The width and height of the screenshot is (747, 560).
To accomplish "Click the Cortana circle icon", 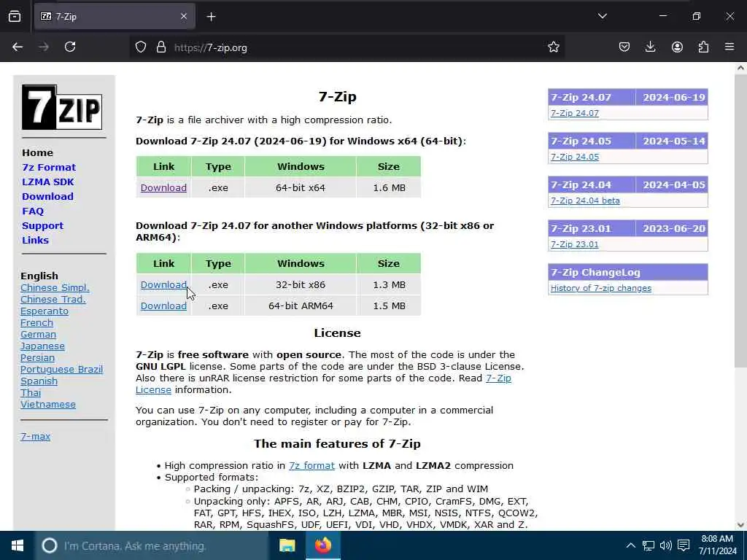I will pyautogui.click(x=50, y=545).
